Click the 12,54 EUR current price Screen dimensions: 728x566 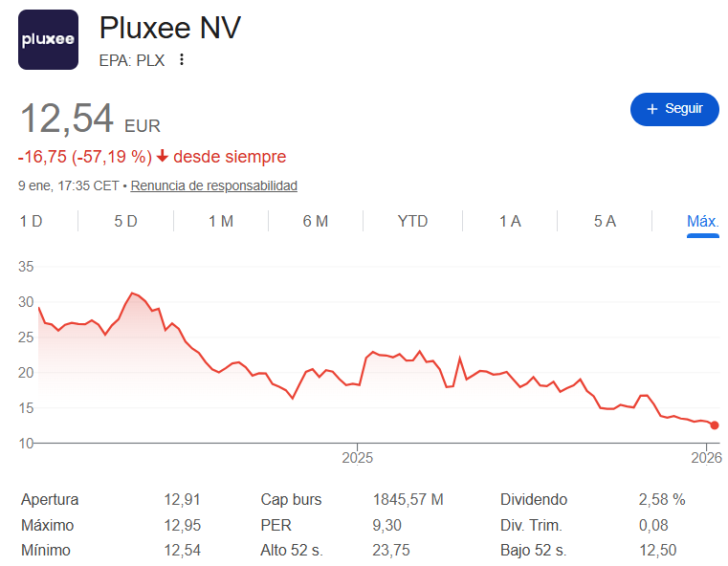(67, 119)
